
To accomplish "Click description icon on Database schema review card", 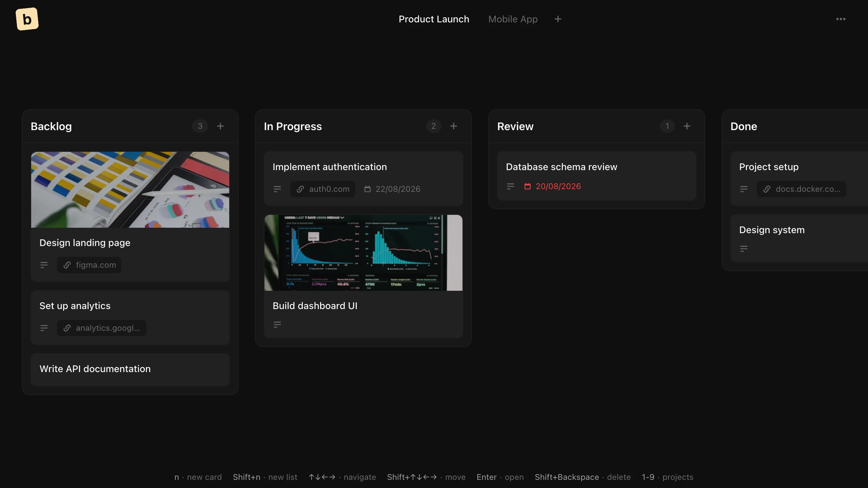I will (511, 186).
